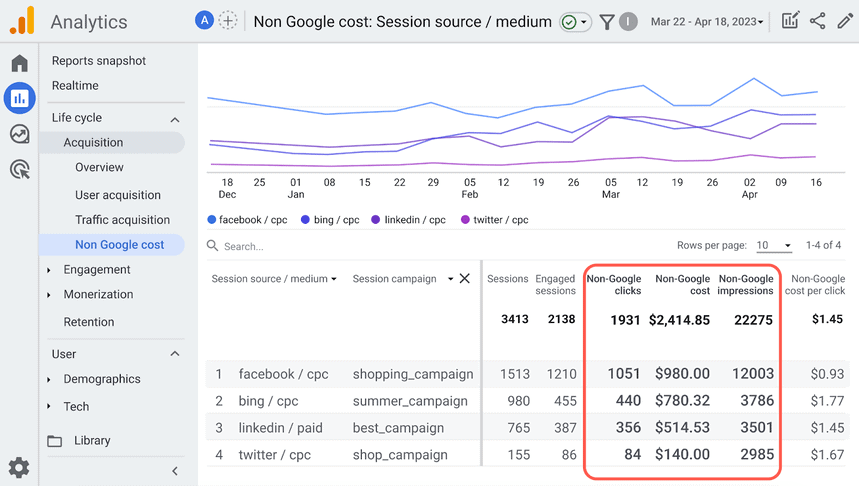The image size is (859, 486).
Task: Open the date range dropdown
Action: click(x=707, y=22)
